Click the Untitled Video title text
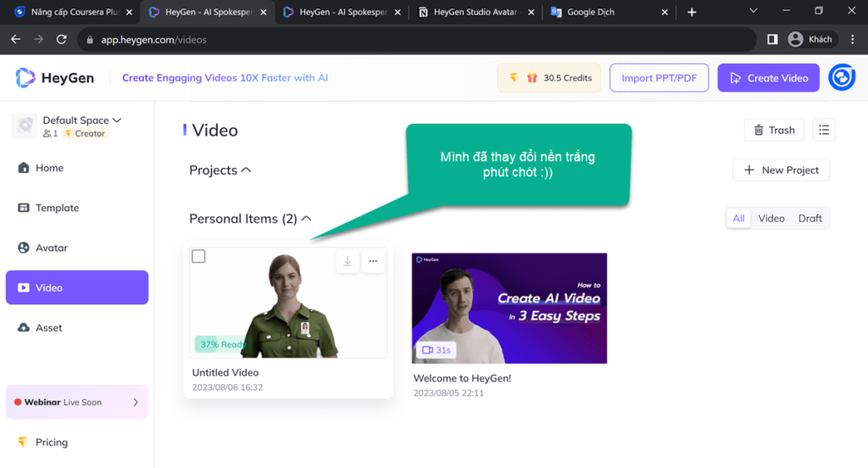Viewport: 868px width, 468px height. tap(225, 373)
